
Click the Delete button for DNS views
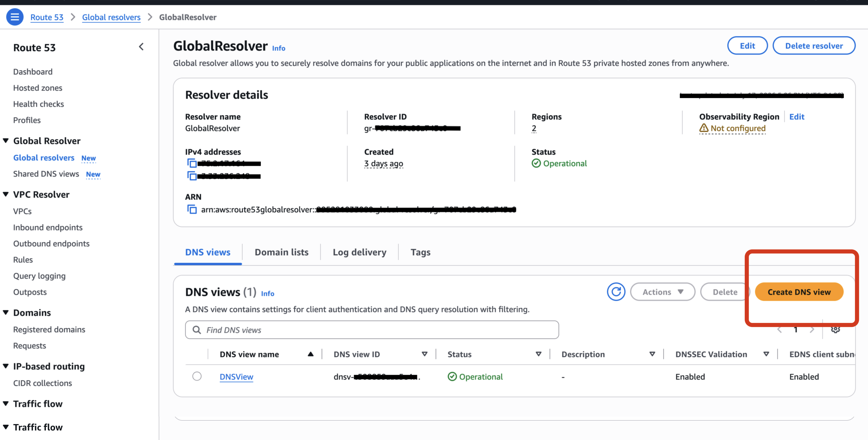coord(725,292)
